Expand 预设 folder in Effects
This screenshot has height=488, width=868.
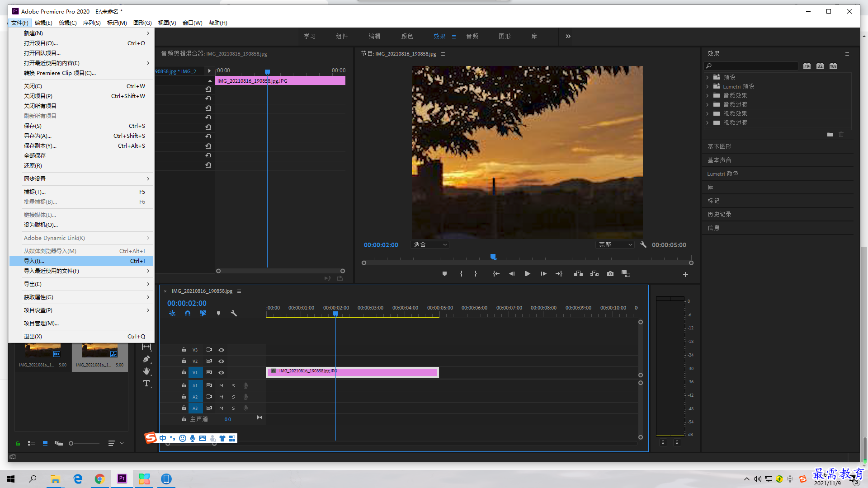tap(708, 77)
